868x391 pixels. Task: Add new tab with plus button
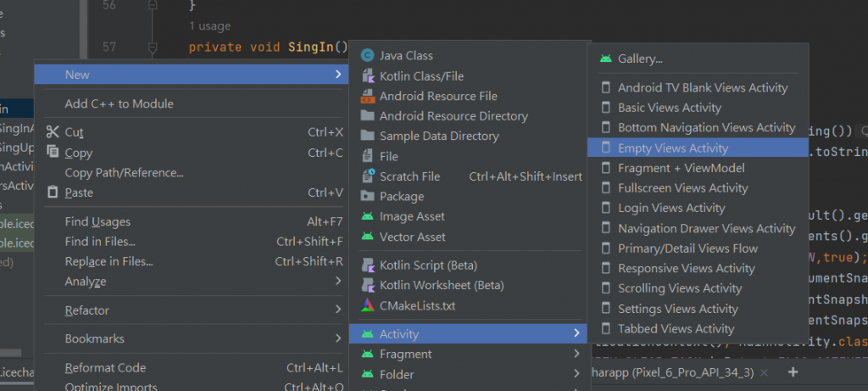coord(793,372)
